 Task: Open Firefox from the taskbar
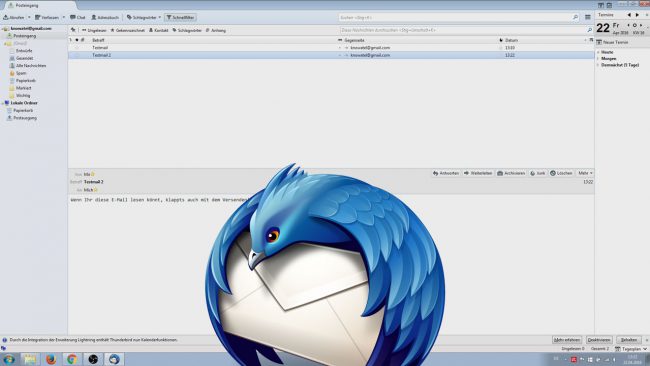[51, 359]
